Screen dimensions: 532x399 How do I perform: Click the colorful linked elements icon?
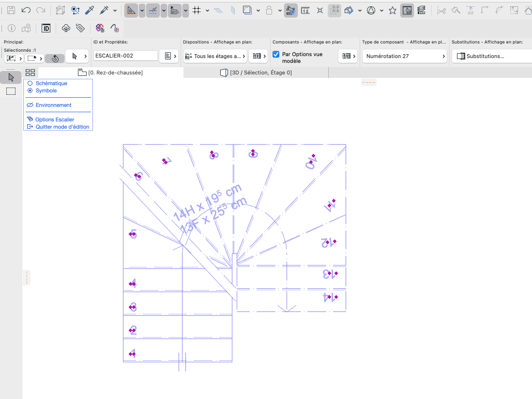pos(100,28)
